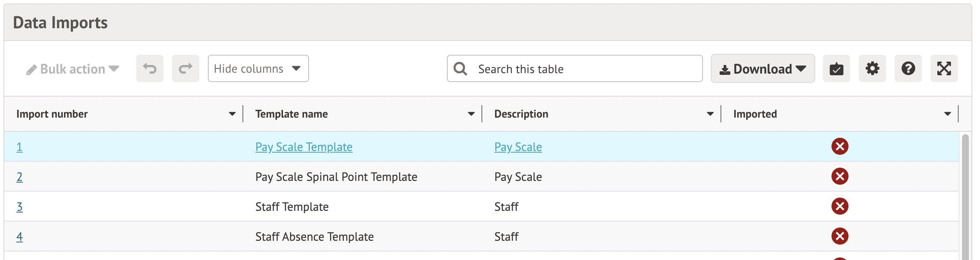This screenshot has height=260, width=980.
Task: Click the redo arrow button
Action: click(186, 68)
